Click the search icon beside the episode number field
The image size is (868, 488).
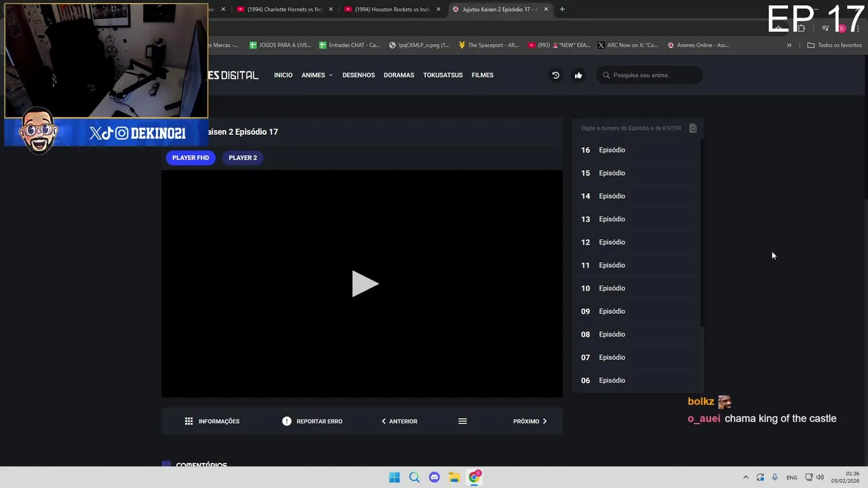pyautogui.click(x=692, y=128)
